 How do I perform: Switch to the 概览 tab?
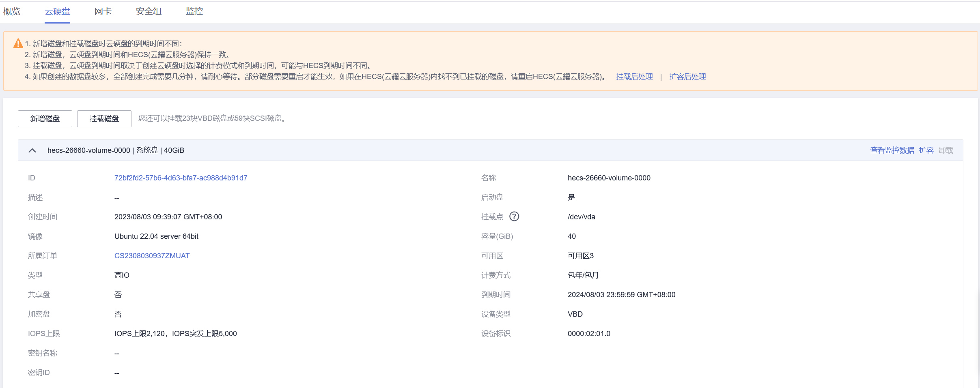coord(11,11)
